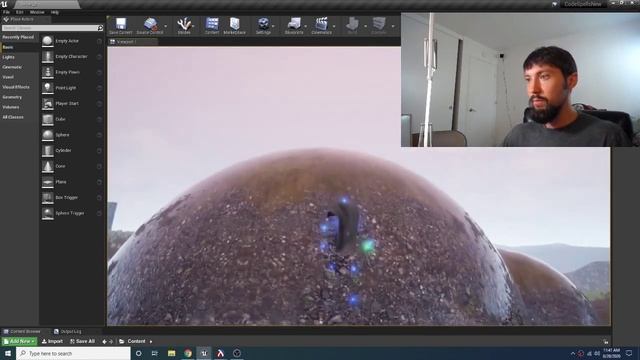The height and width of the screenshot is (360, 640).
Task: Select the Empty Actor icon
Action: 48,41
